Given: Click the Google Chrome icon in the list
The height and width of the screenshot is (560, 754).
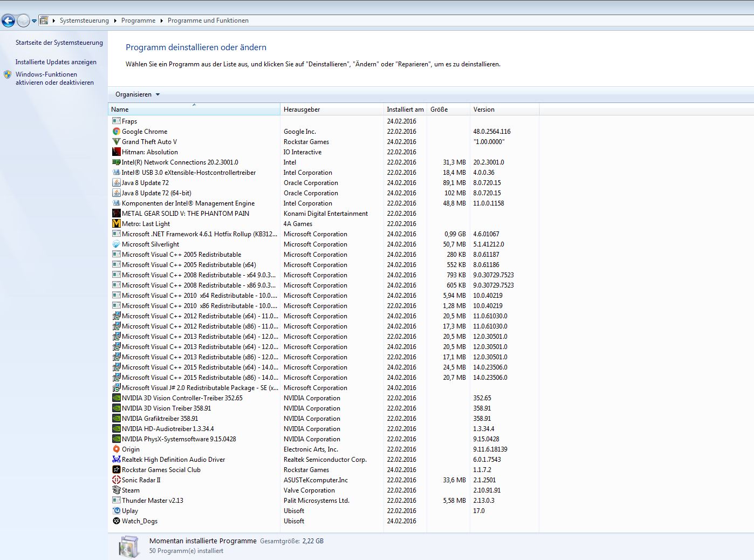Looking at the screenshot, I should [116, 131].
